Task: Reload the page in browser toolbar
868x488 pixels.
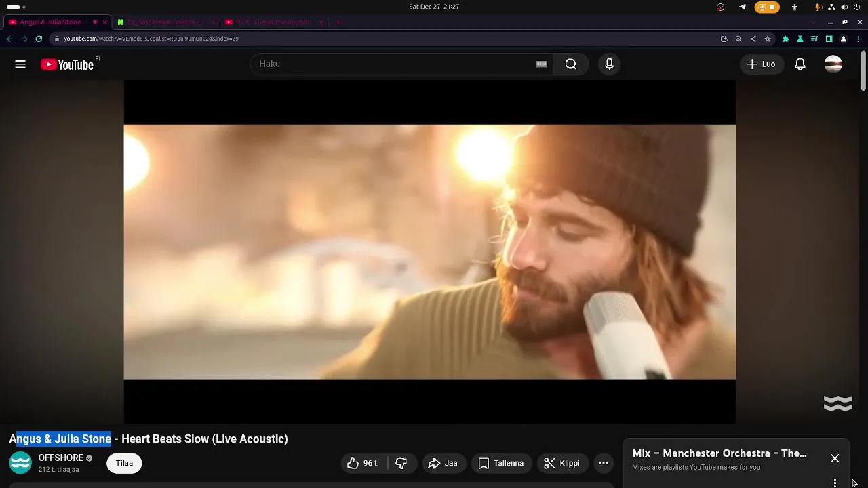Action: pos(39,39)
